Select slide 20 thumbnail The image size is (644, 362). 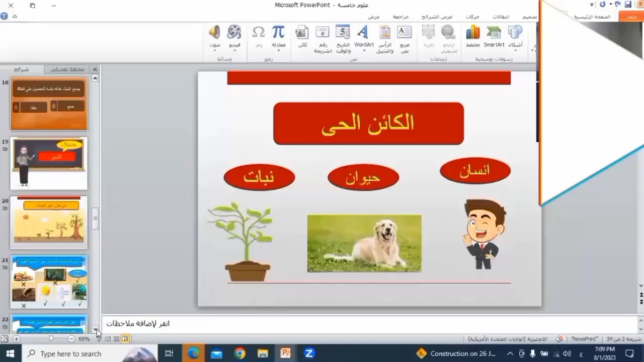[49, 222]
